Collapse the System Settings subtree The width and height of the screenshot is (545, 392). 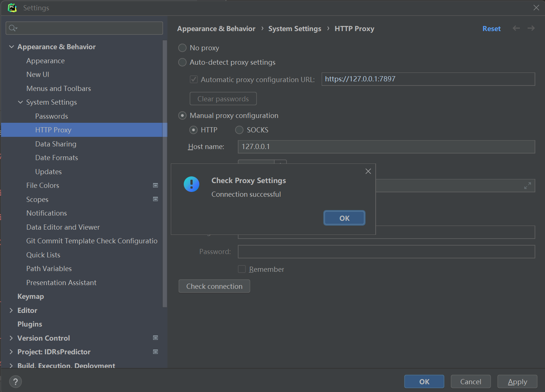pyautogui.click(x=20, y=102)
